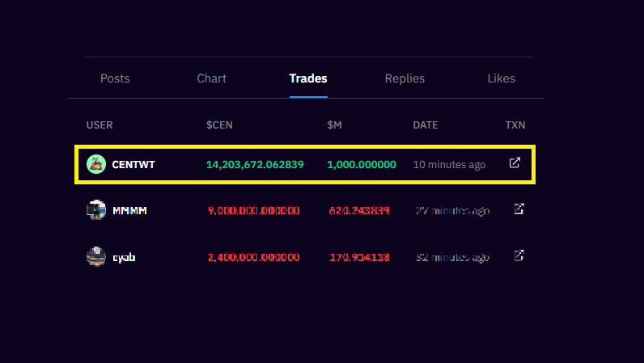Click the CENTWT username
Screen dimensions: 644x363
[x=133, y=165]
